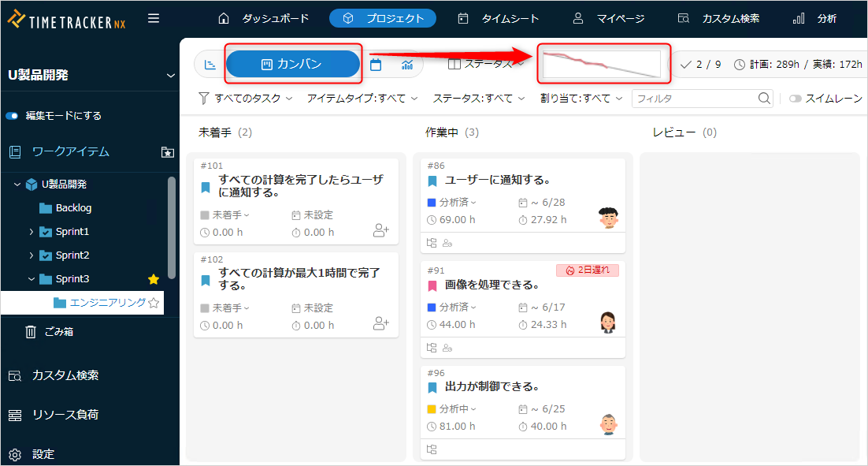Click assign-user icon on task #101
The image size is (868, 466).
pos(381,230)
